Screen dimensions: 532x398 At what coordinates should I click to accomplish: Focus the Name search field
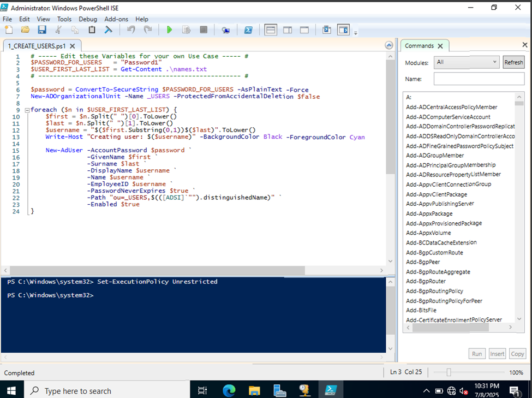click(x=479, y=79)
